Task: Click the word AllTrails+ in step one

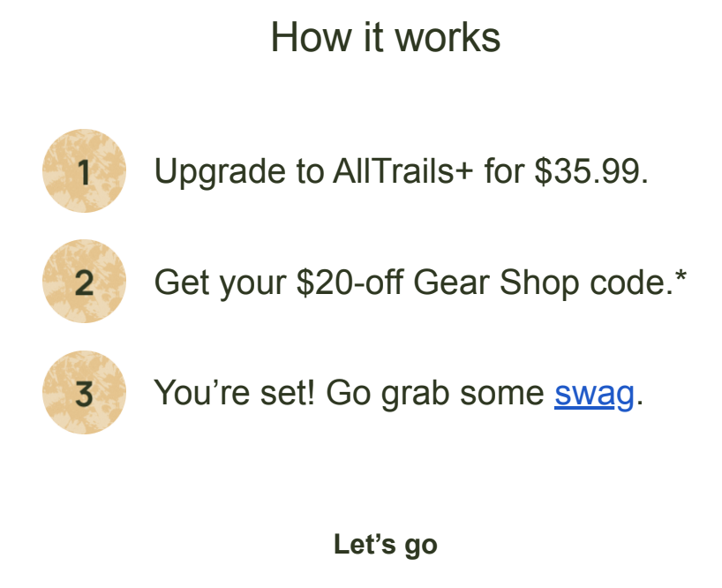Action: click(x=402, y=170)
